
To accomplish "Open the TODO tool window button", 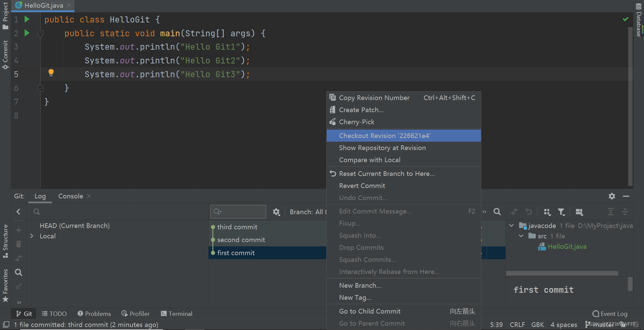I will point(54,314).
